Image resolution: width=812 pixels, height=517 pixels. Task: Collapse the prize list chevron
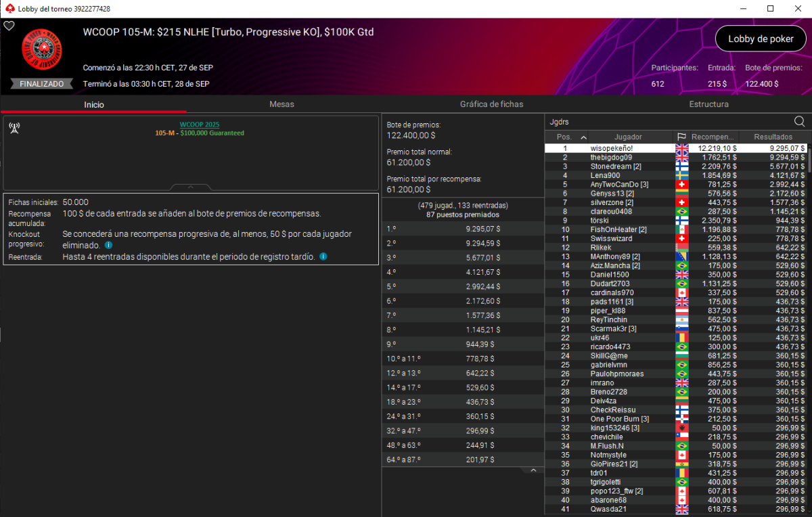coord(533,470)
